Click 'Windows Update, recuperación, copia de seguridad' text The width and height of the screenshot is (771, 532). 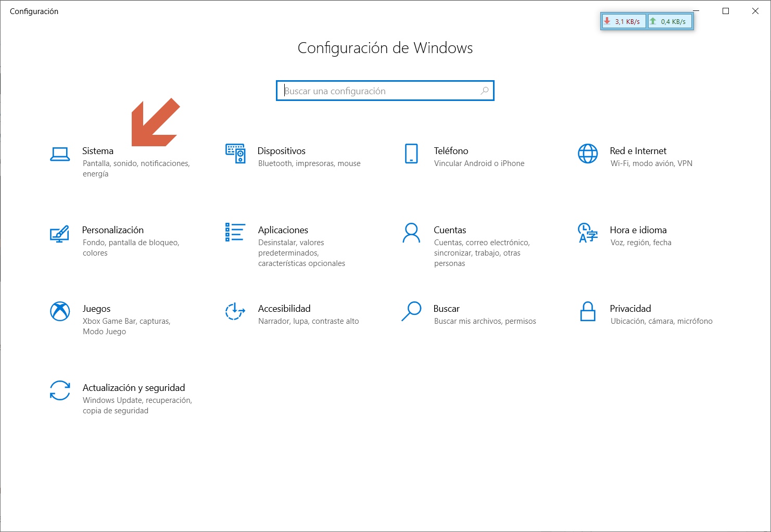point(137,406)
